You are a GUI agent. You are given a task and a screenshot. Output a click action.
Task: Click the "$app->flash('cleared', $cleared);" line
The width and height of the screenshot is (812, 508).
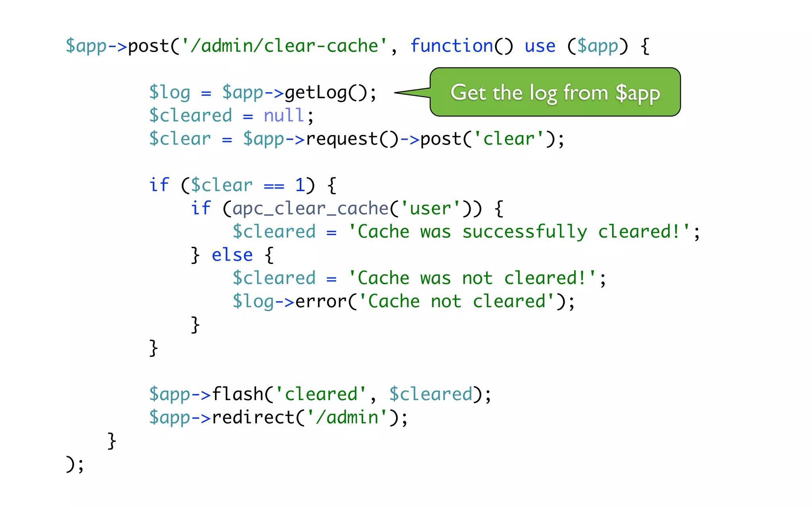[x=320, y=394]
